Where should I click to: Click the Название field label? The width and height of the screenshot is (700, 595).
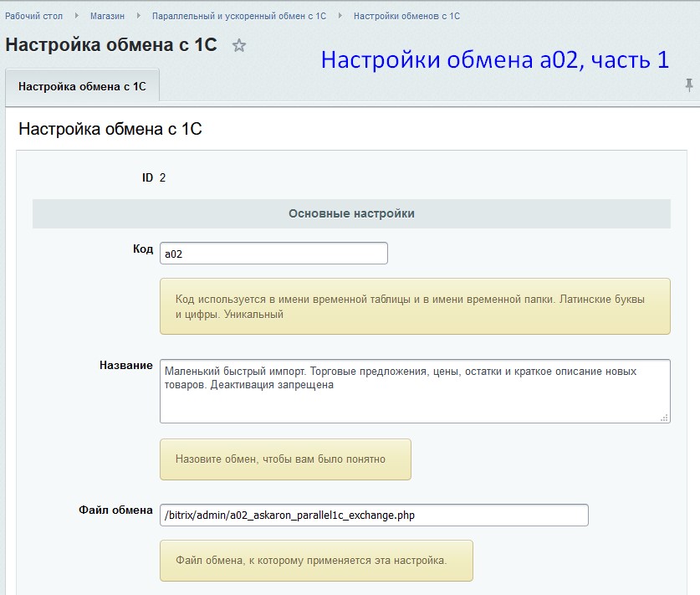[x=125, y=366]
